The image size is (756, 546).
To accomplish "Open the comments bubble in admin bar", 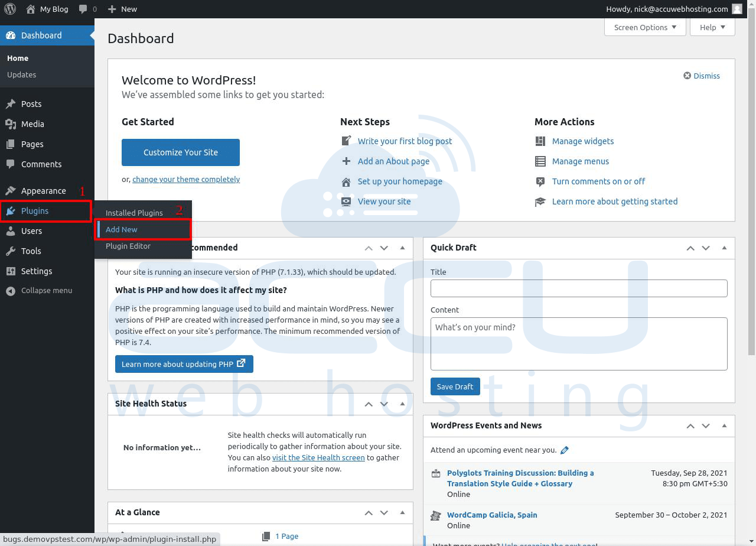I will (83, 9).
